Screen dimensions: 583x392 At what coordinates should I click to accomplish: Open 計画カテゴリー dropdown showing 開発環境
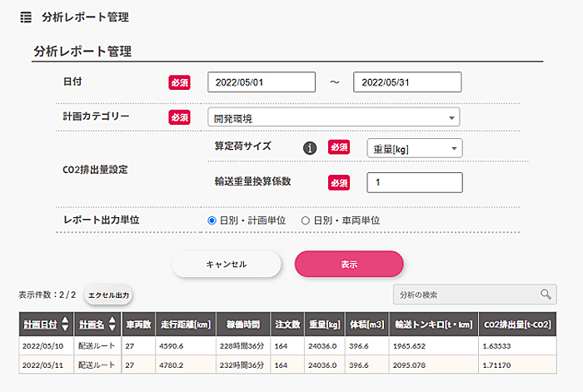333,117
